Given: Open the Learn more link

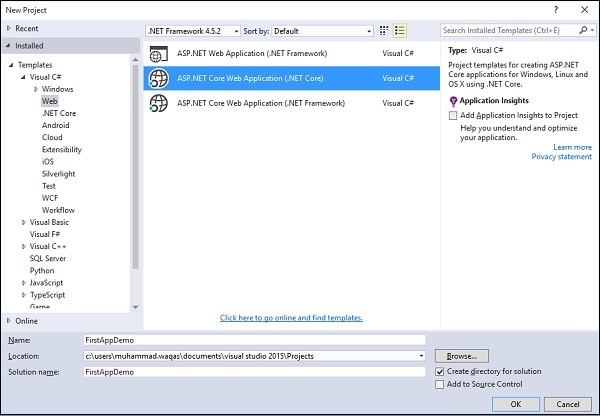Looking at the screenshot, I should (572, 147).
